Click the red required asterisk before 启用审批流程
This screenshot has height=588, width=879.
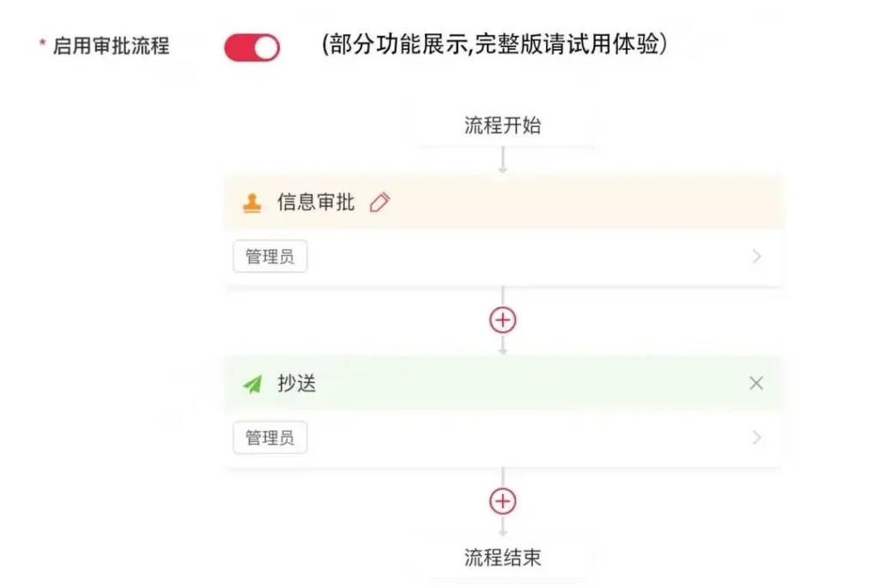click(x=42, y=45)
